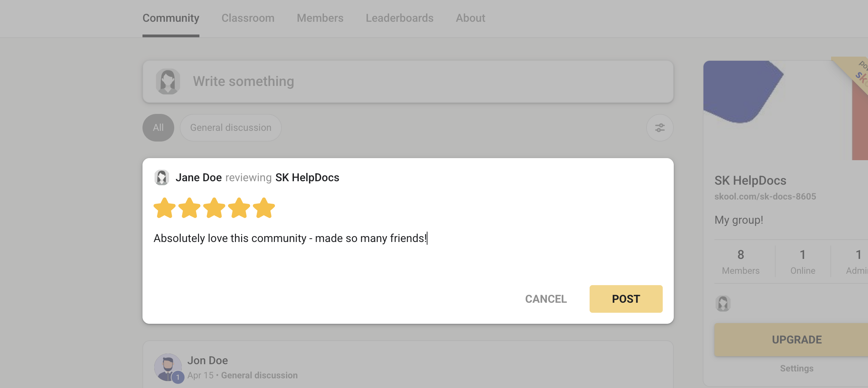This screenshot has width=868, height=388.
Task: Toggle the All category filter
Action: [x=158, y=128]
